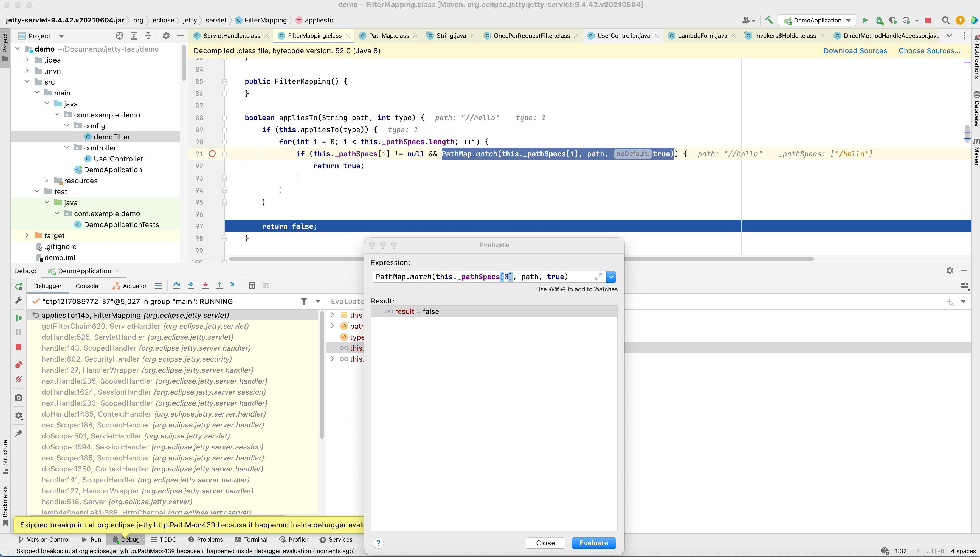Open Evaluate Expression calculator icon
The height and width of the screenshot is (557, 980).
pos(252,285)
